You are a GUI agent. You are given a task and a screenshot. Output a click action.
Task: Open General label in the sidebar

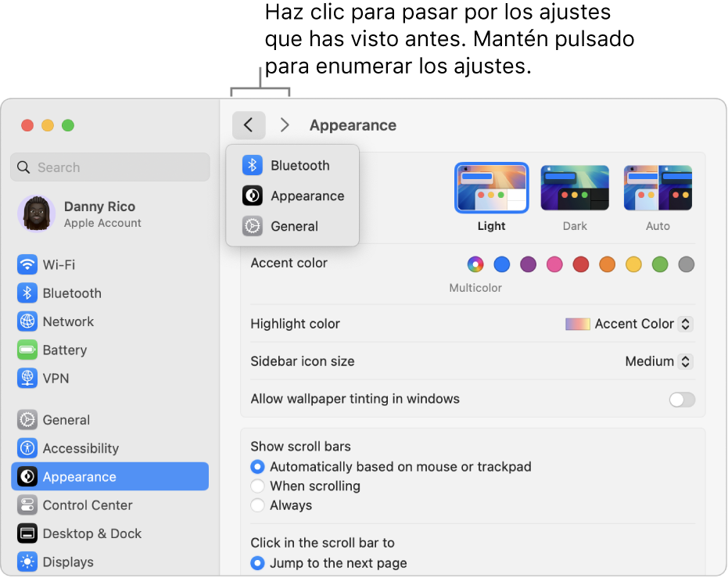(x=66, y=420)
